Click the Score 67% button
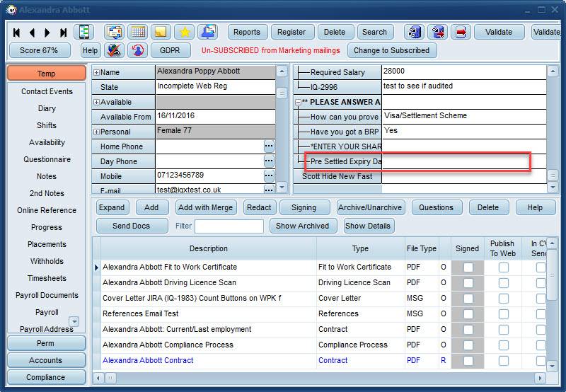This screenshot has height=392, width=566. [40, 50]
